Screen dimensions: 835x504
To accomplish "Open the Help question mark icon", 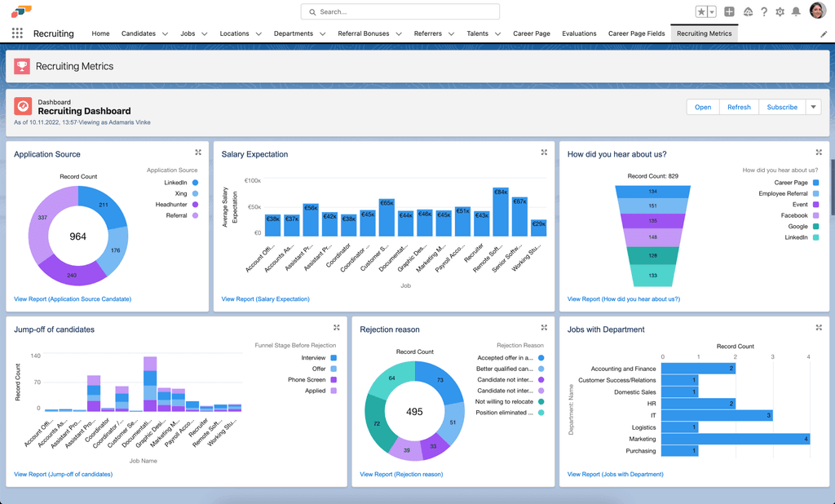I will (764, 11).
